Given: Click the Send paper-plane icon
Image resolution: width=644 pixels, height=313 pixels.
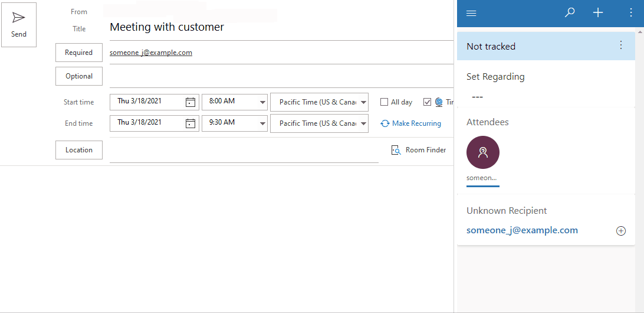Looking at the screenshot, I should 18,17.
